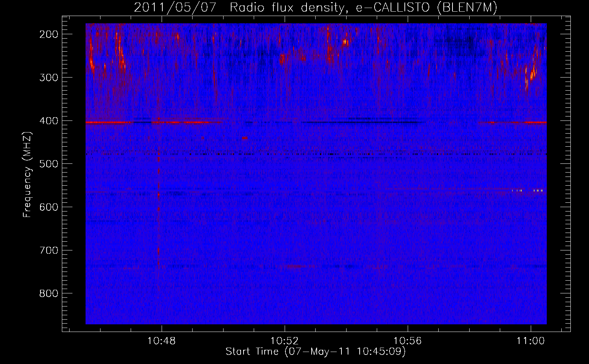Select the 200 frequency tick label
The width and height of the screenshot is (589, 364).
pyautogui.click(x=49, y=34)
